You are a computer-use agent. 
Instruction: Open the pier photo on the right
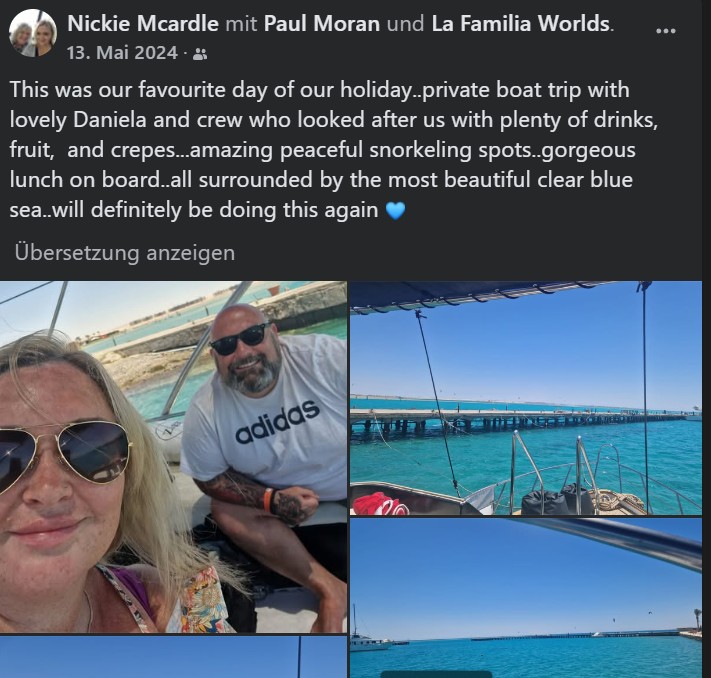(525, 397)
